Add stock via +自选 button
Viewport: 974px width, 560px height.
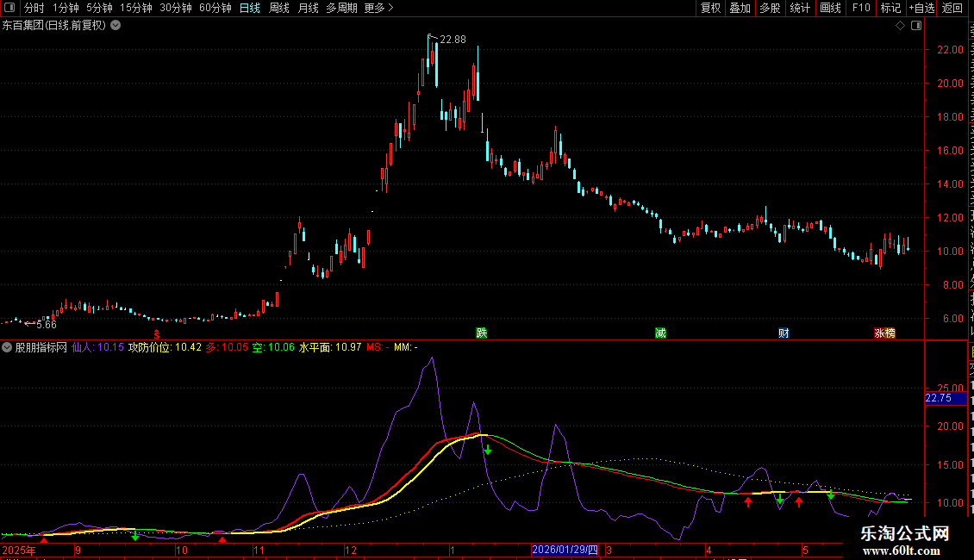pyautogui.click(x=921, y=8)
